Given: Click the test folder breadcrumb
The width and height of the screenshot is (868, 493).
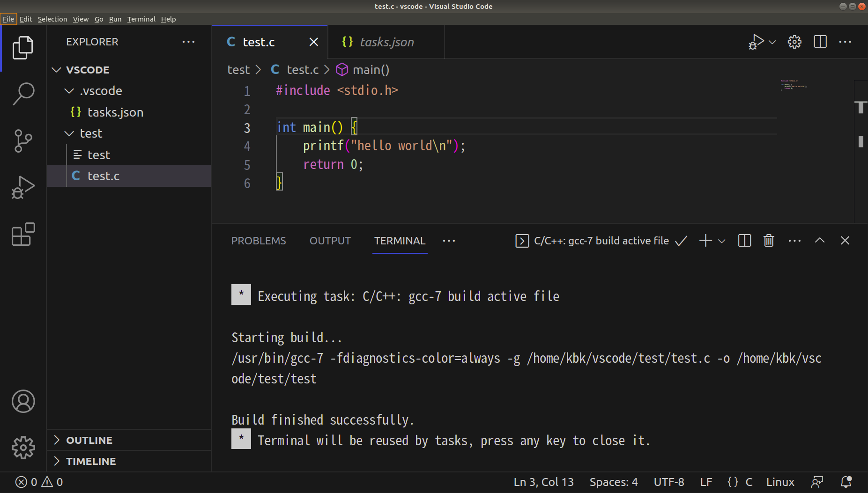Looking at the screenshot, I should click(x=238, y=70).
